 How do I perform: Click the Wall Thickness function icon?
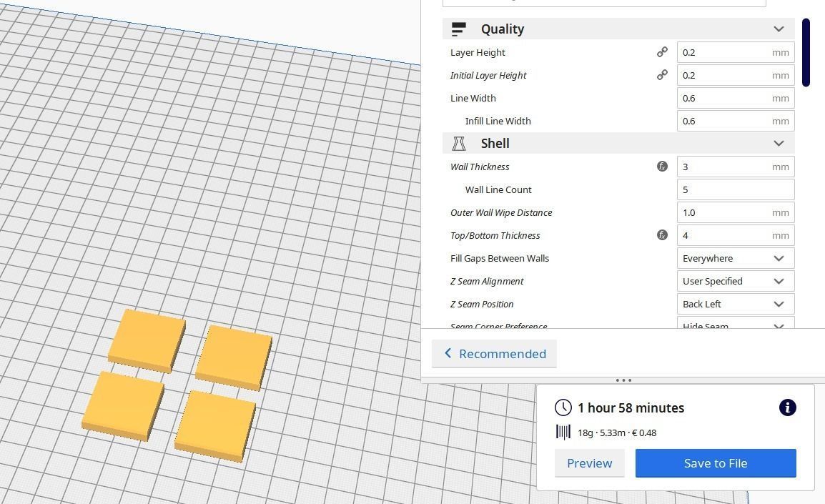coord(662,167)
